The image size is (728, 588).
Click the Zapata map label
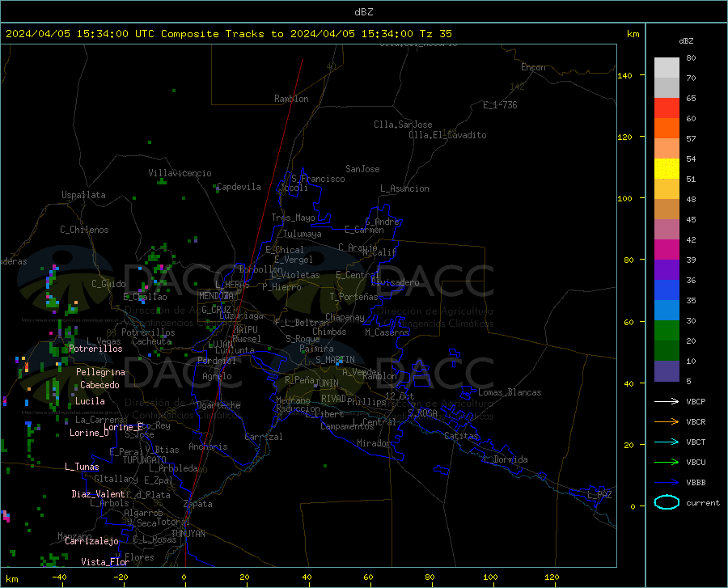198,504
